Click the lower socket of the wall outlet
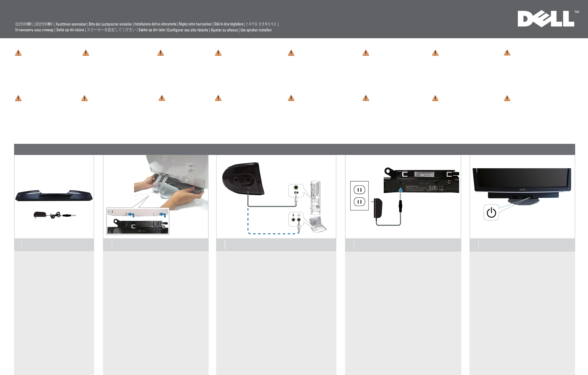Image resolution: width=588 pixels, height=375 pixels. [x=359, y=202]
